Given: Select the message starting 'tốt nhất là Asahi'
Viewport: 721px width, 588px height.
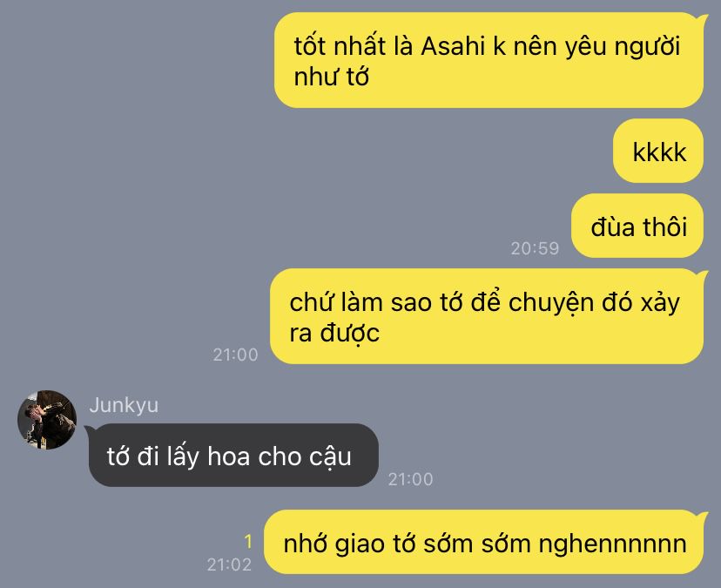Looking at the screenshot, I should (x=489, y=60).
